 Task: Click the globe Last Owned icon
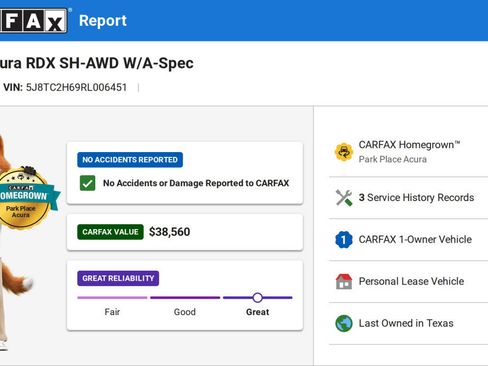(344, 323)
